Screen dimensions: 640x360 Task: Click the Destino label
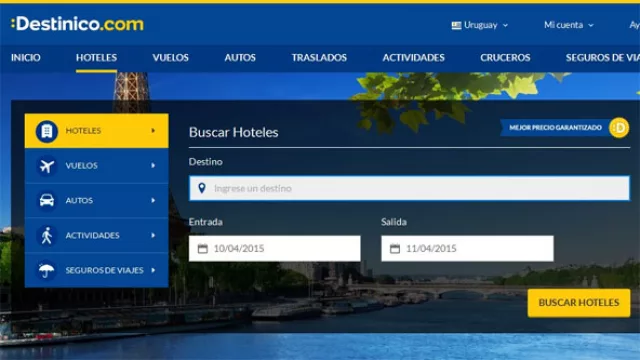click(x=206, y=162)
